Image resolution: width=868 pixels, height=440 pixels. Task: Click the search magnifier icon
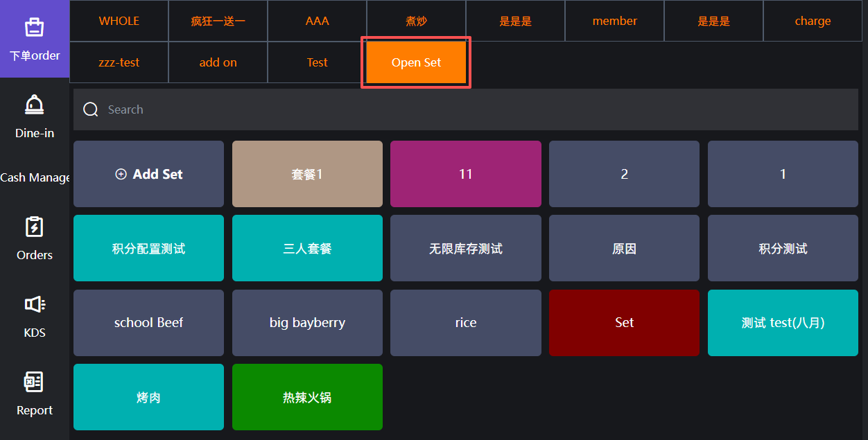tap(90, 109)
